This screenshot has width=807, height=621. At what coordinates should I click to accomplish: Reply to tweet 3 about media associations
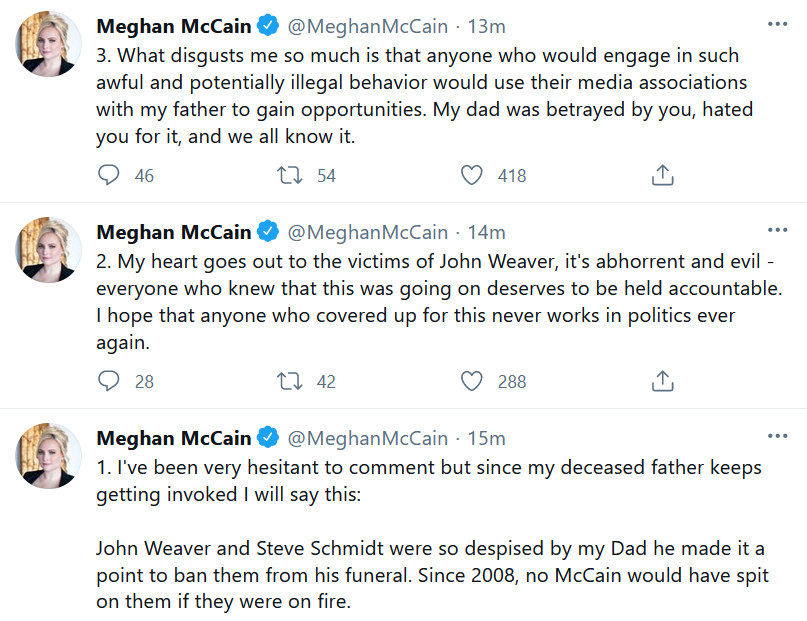coord(109,175)
